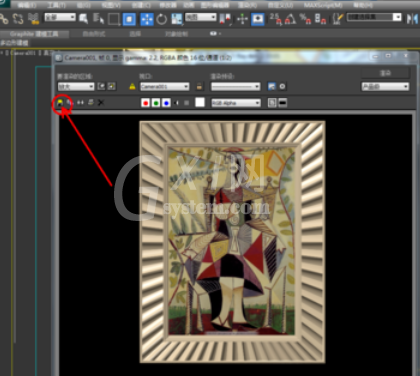Open the Edit Region tool in render window
Viewport: 420px width, 376px height.
[x=101, y=87]
